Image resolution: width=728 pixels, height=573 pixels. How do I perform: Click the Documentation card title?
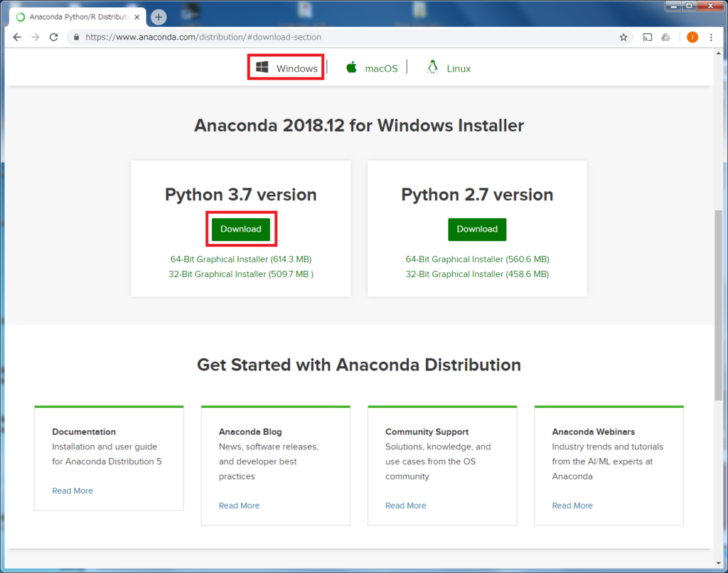[84, 432]
